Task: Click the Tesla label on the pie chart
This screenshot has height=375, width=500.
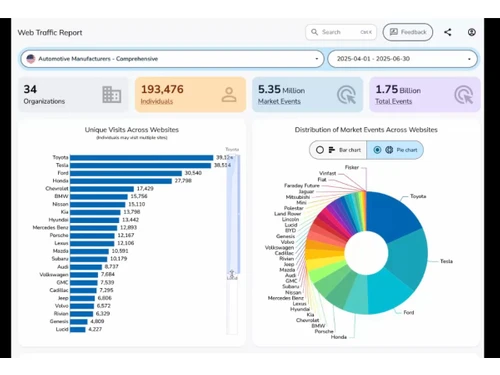Action: 446,261
